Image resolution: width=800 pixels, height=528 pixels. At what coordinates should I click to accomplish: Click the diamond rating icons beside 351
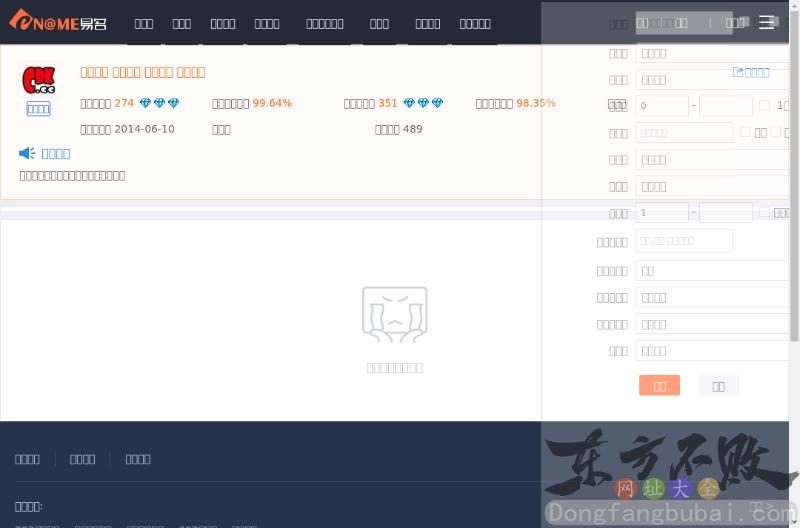click(423, 103)
